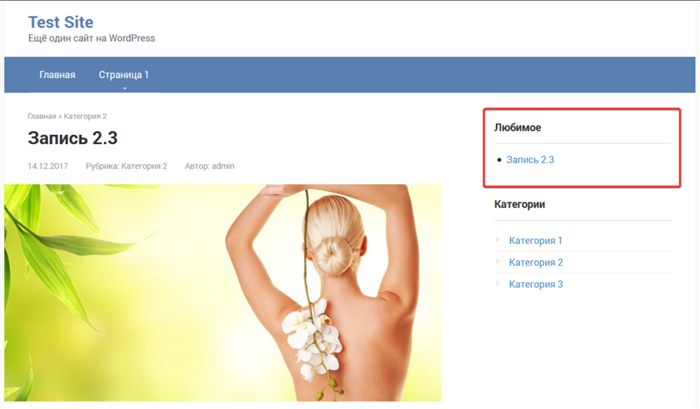The height and width of the screenshot is (409, 700).
Task: Click the Любимое widget heading
Action: 517,128
